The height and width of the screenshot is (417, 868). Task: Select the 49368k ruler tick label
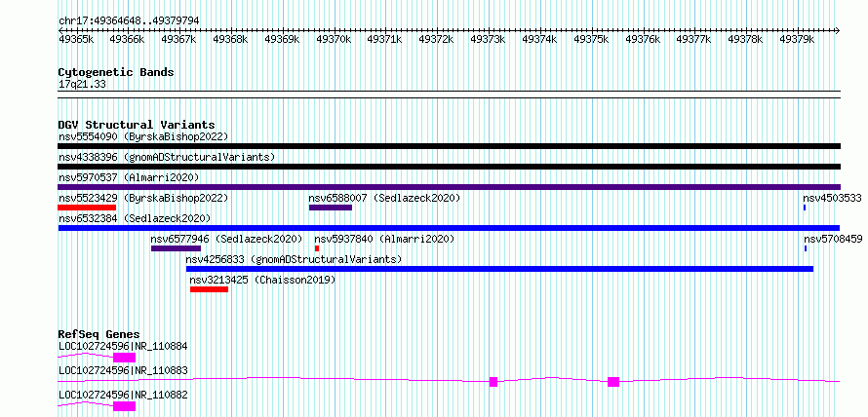[230, 39]
